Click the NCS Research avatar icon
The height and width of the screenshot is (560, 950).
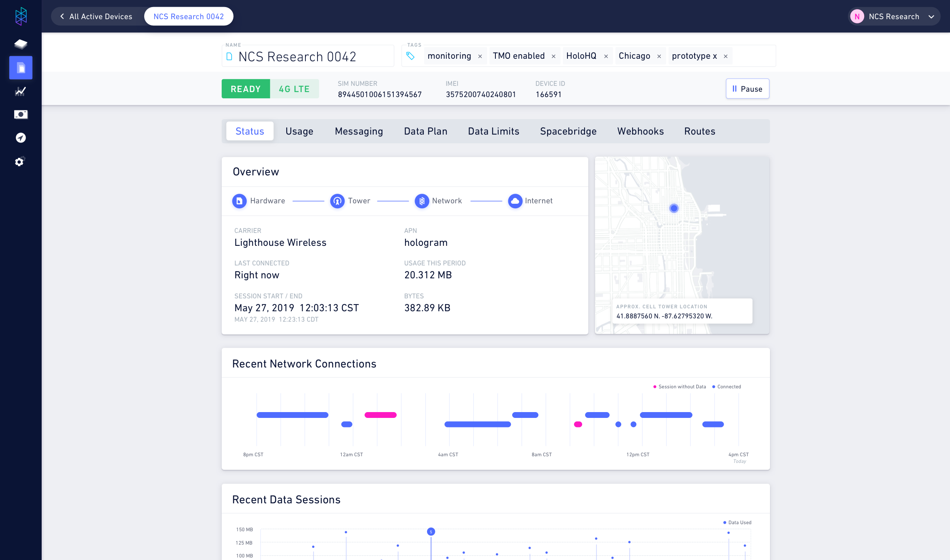tap(857, 17)
